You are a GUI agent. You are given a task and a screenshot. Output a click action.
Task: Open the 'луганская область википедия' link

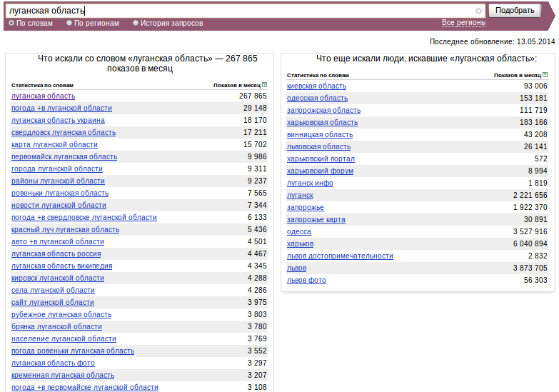tap(61, 266)
